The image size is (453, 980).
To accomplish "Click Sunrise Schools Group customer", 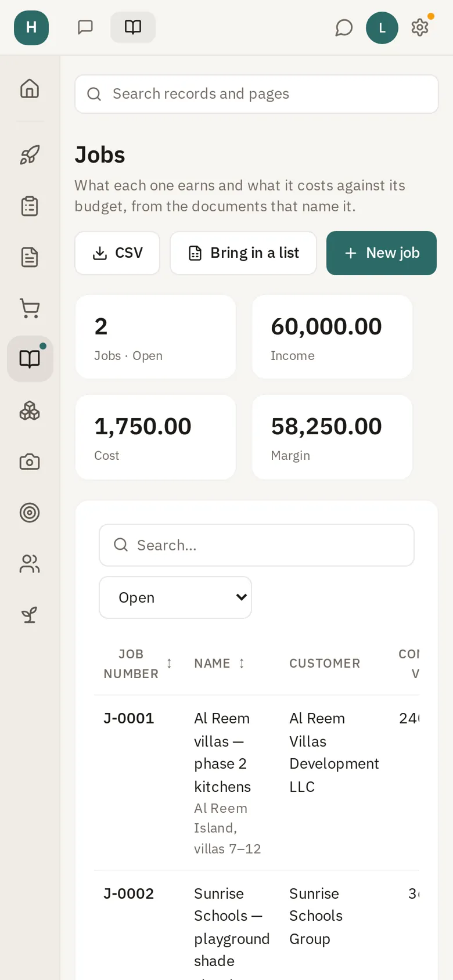I will coord(316,916).
